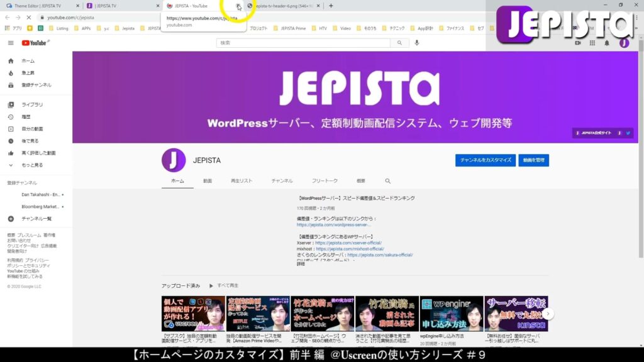
Task: Close the JEPISTA - YouTube tab
Action: pyautogui.click(x=238, y=6)
